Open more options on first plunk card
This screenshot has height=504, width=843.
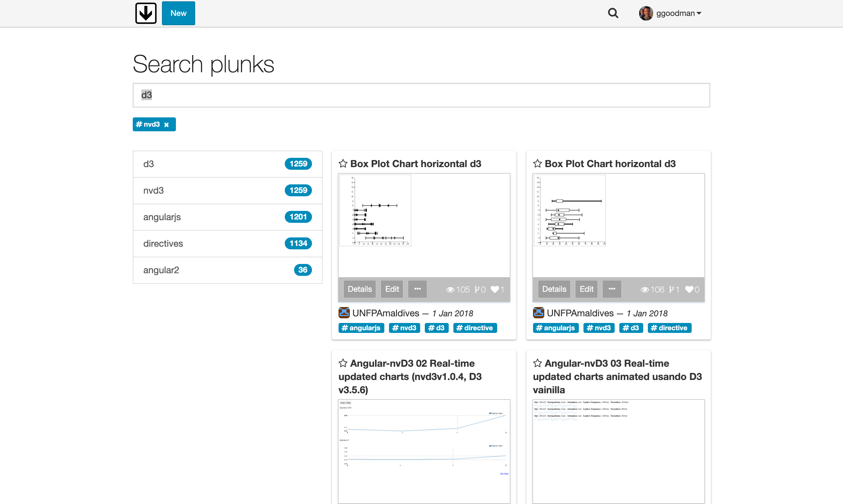[418, 289]
